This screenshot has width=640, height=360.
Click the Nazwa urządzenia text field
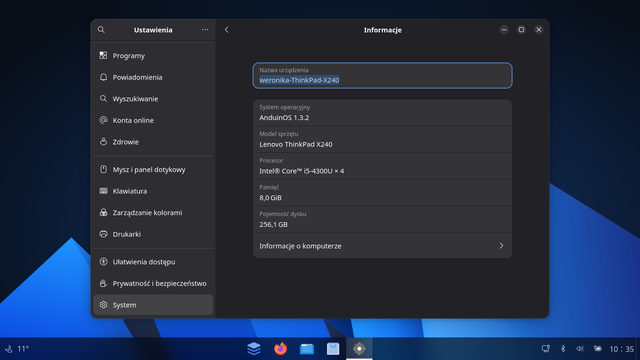[x=382, y=76]
